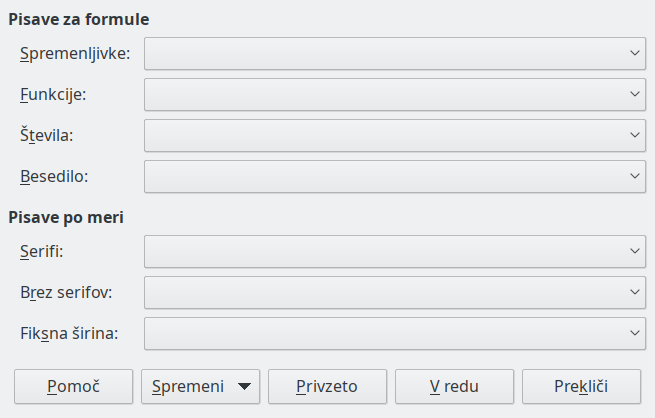
Task: Open help with the Pomoč button
Action: click(73, 385)
